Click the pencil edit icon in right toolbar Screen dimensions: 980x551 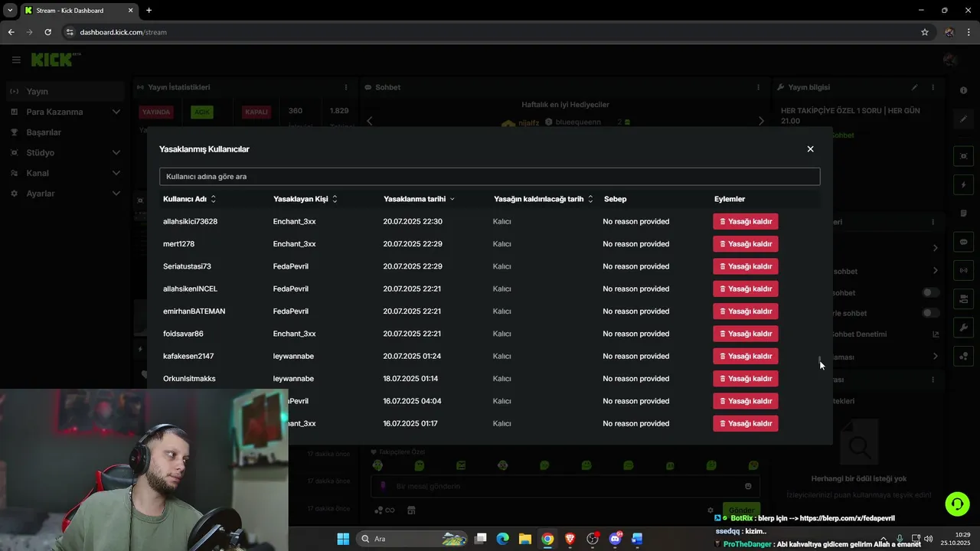963,119
